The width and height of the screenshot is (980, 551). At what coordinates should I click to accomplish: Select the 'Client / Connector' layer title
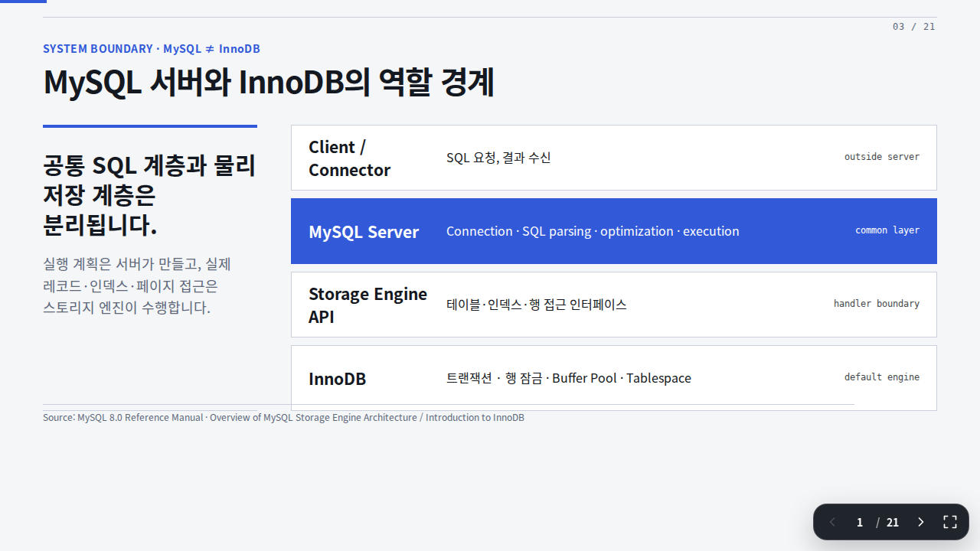(350, 158)
